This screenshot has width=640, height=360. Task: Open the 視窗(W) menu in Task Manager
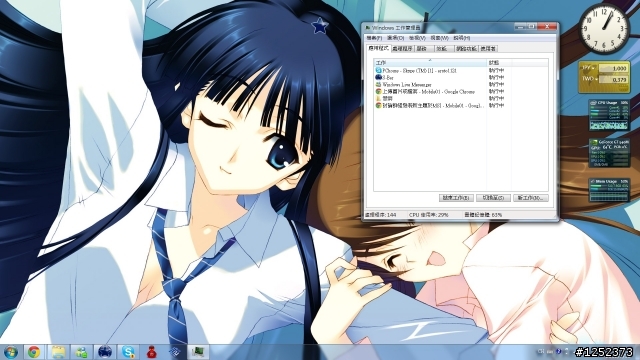[439, 38]
